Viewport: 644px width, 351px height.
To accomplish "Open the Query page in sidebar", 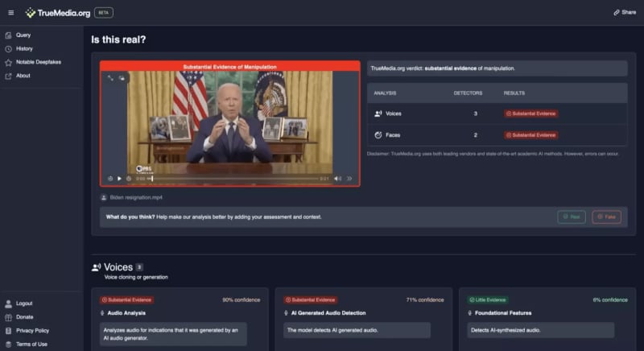I will 23,35.
